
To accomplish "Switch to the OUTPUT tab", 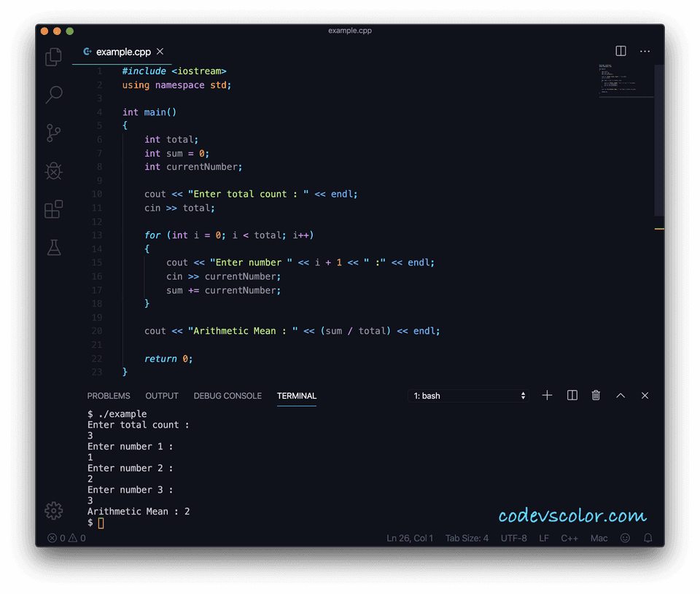I will 161,396.
